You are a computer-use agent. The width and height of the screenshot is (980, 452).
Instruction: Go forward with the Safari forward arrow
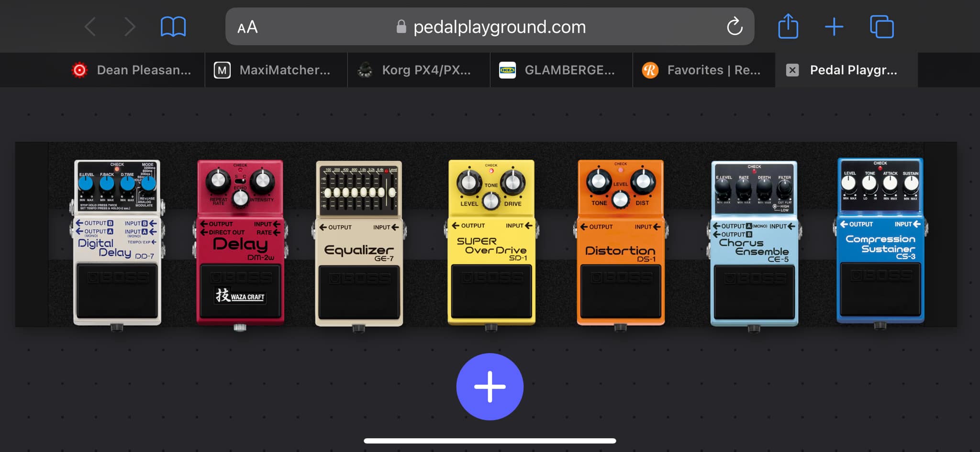pyautogui.click(x=130, y=27)
